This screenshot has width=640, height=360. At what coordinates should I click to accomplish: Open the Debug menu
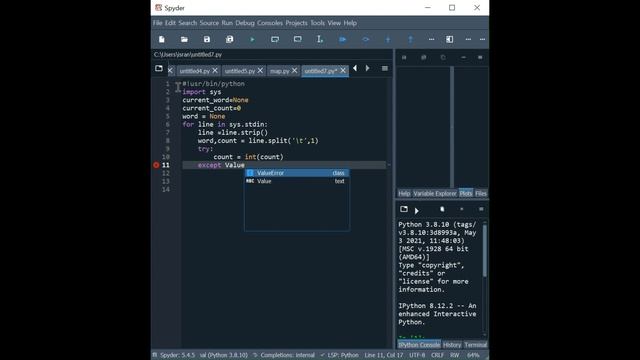click(x=245, y=23)
